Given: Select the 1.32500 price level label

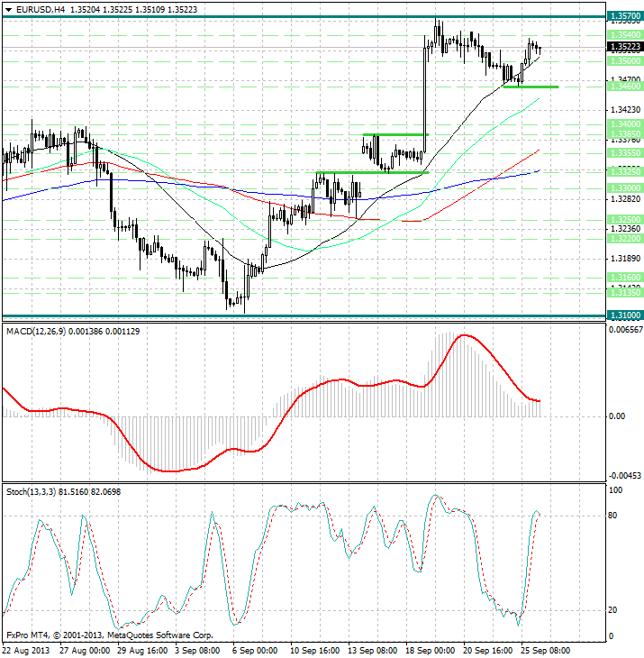Looking at the screenshot, I should pos(625,220).
